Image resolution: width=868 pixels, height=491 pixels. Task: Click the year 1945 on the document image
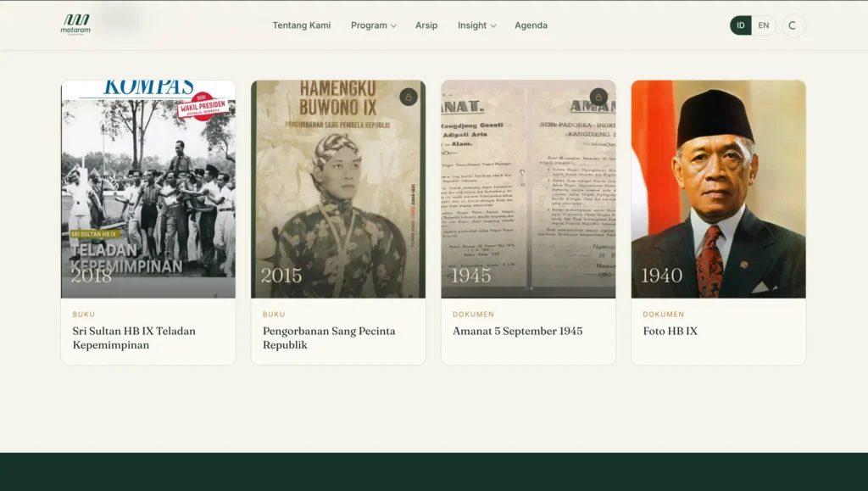click(x=471, y=275)
